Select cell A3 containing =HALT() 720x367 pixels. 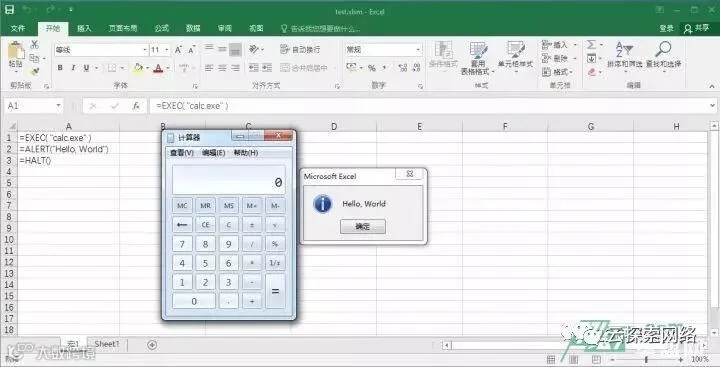[x=68, y=161]
